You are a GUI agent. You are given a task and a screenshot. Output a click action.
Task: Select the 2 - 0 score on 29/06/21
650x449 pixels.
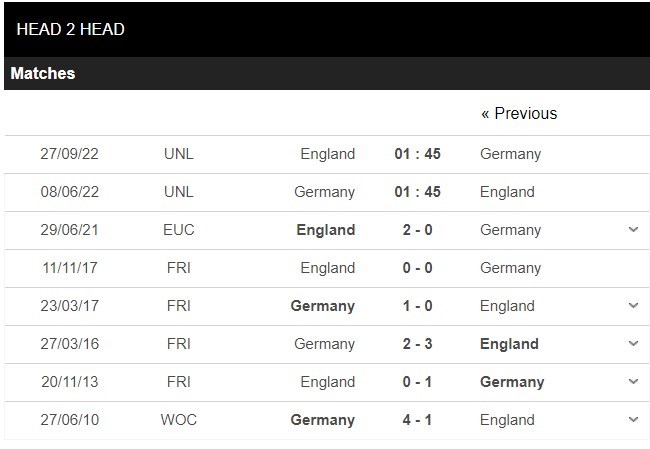click(417, 230)
